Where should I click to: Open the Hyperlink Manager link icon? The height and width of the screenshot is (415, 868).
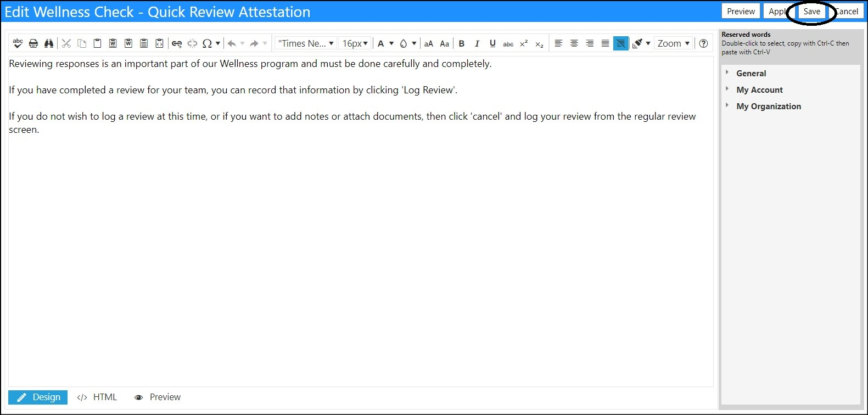(x=177, y=43)
